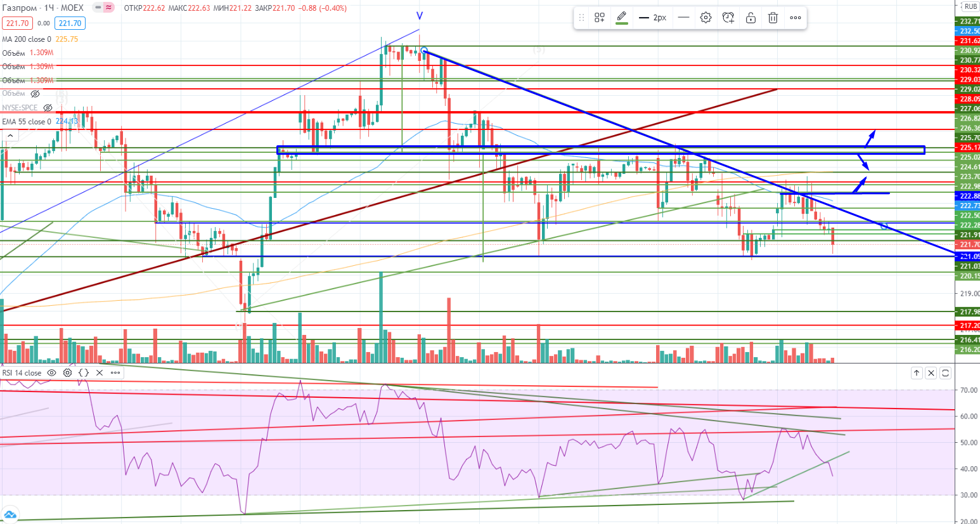Open more options in floating drawing toolbar
This screenshot has width=980, height=524.
796,18
